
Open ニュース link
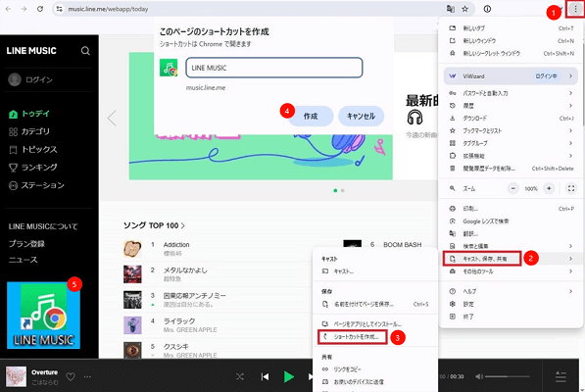pyautogui.click(x=23, y=260)
